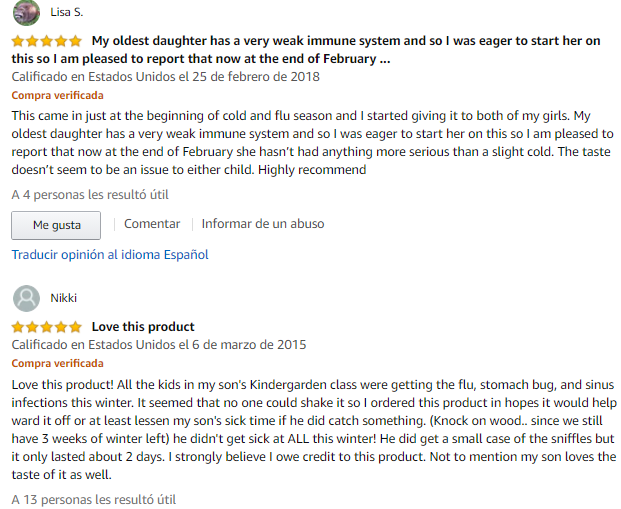This screenshot has height=509, width=621.
Task: Click the "Comentar" link
Action: (x=152, y=224)
